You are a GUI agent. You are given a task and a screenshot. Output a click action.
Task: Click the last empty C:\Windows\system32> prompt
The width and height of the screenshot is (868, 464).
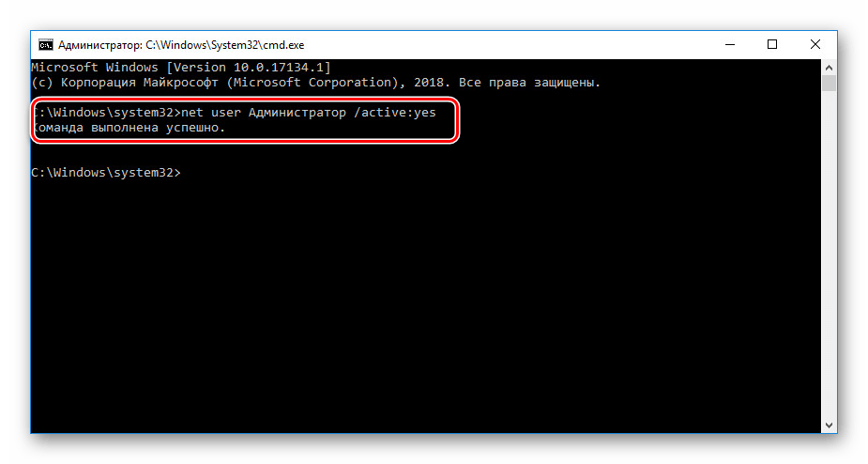point(104,173)
